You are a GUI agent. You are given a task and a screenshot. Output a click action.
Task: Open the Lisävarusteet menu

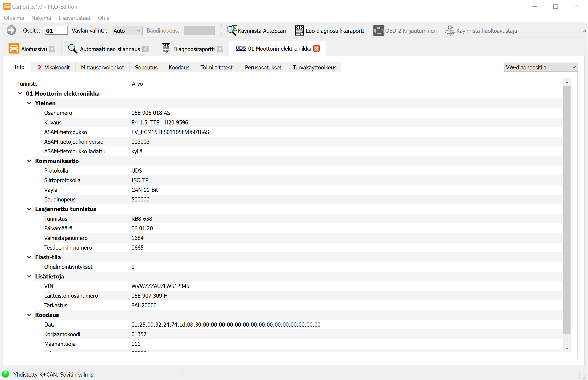74,18
